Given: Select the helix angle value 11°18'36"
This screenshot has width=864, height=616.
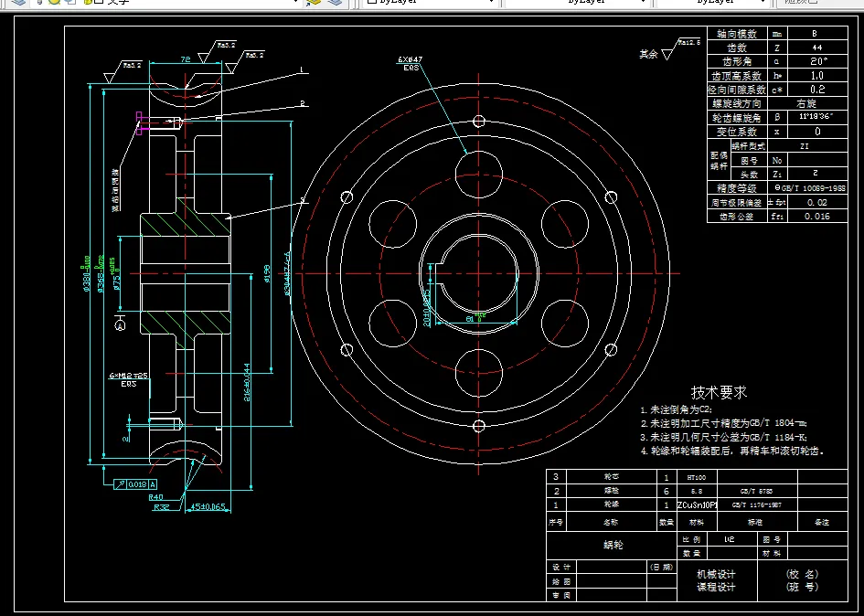Looking at the screenshot, I should click(x=817, y=117).
